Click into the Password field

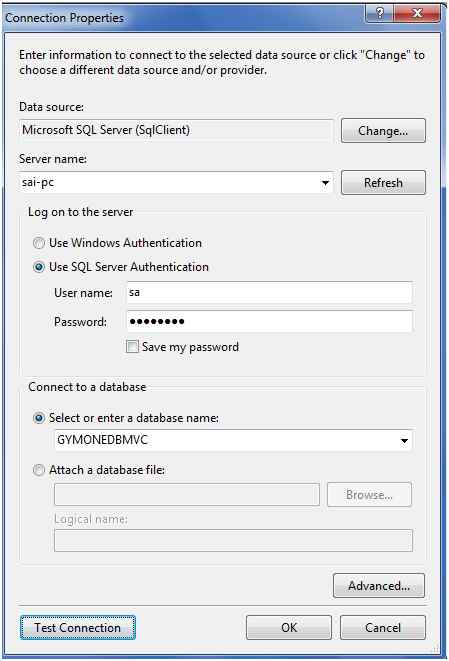click(269, 322)
